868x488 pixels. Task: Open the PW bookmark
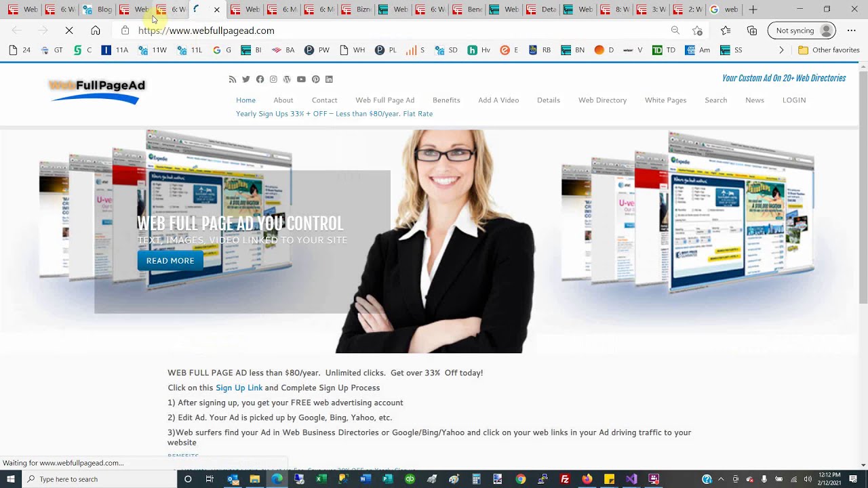tap(317, 50)
